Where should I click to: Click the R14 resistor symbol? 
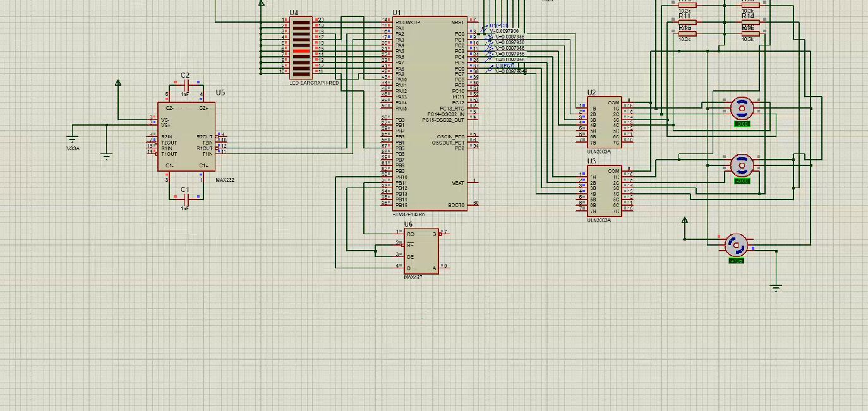[x=749, y=22]
